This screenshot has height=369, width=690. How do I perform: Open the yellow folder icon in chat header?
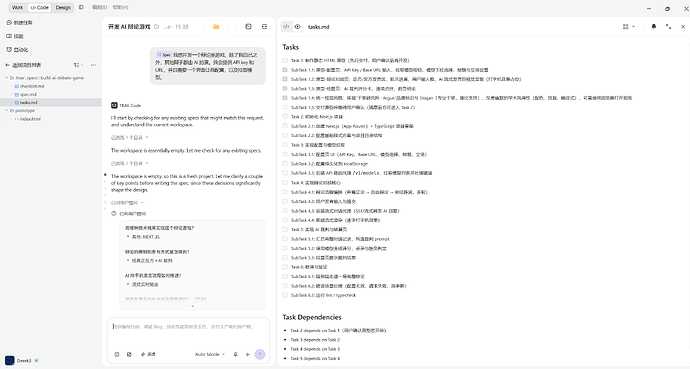(216, 27)
